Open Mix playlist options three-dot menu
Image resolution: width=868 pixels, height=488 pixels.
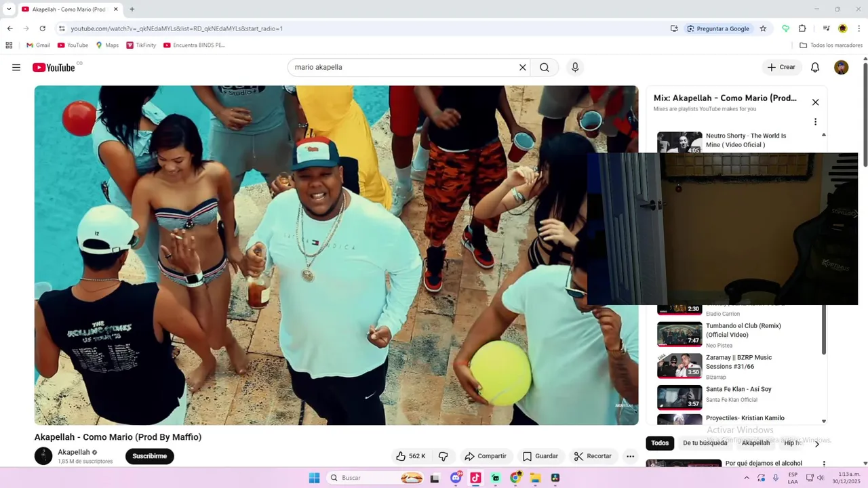(x=815, y=122)
